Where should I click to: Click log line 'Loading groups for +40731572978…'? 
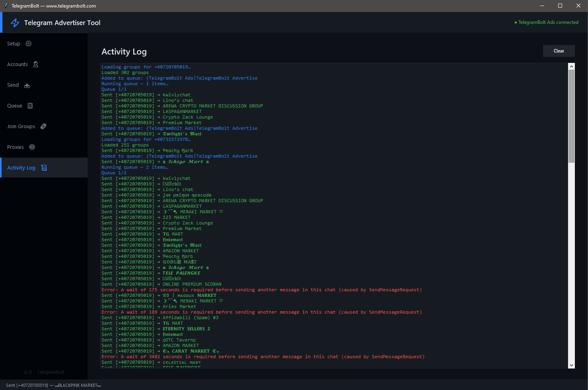146,139
